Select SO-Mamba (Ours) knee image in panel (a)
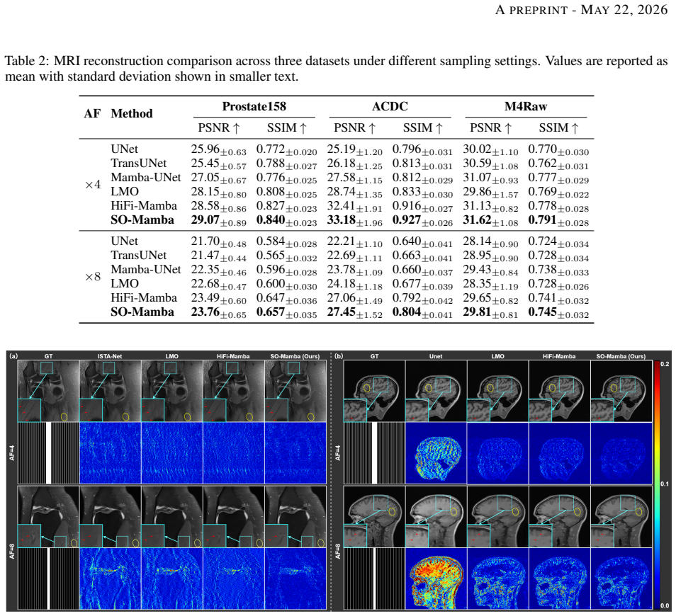Image resolution: width=676 pixels, height=616 pixels. 295,391
